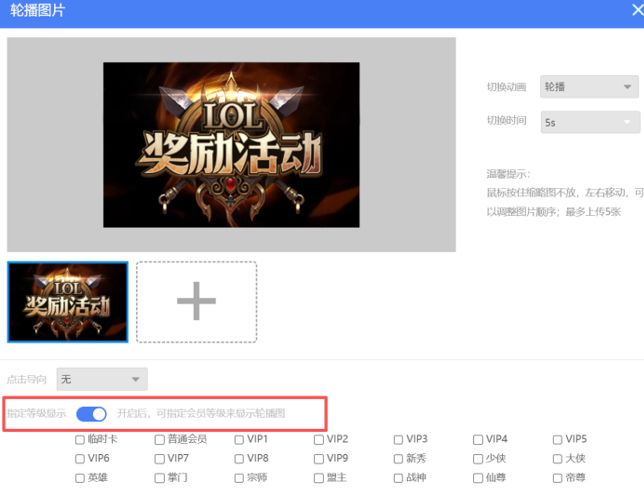Screen dimensions: 644x492
Task: Click the 指定等级显示 label
Action: pos(37,414)
